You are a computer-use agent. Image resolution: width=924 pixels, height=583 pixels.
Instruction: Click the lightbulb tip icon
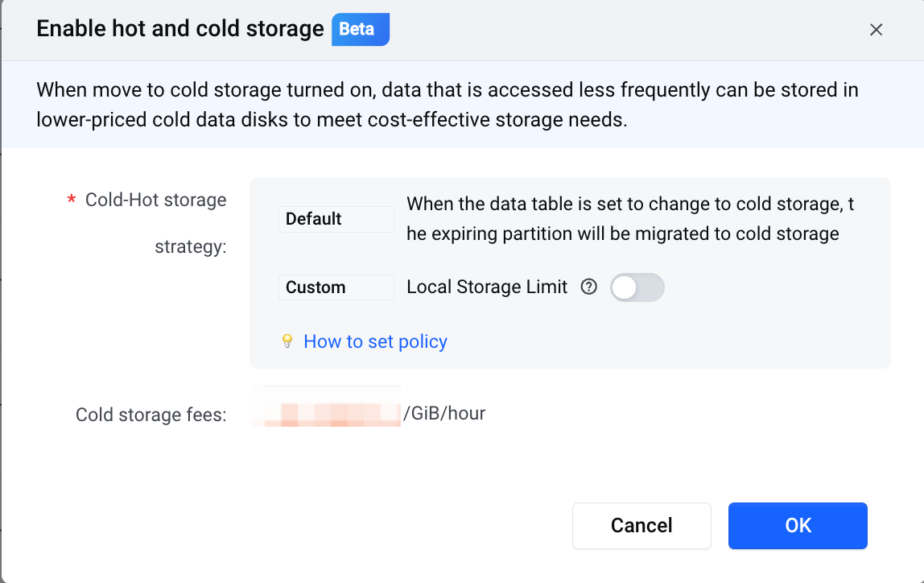point(287,341)
